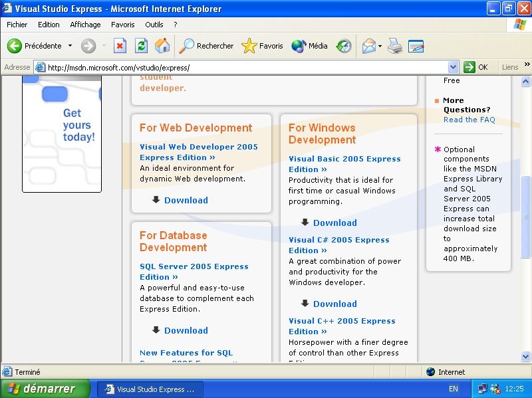Expand the Précédente back history arrow
Screen dimensions: 532x398
(70, 46)
